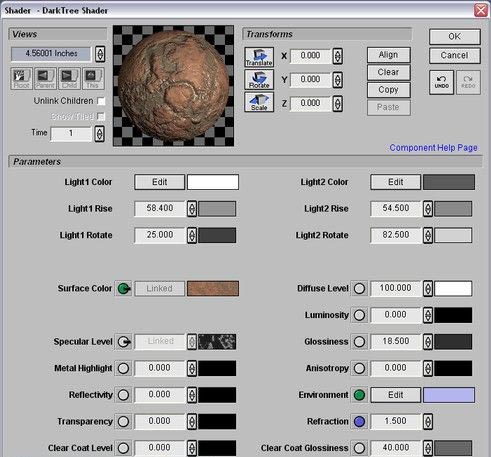This screenshot has width=491, height=457.
Task: Close the DarkTree Shader dialog
Action: click(x=481, y=10)
